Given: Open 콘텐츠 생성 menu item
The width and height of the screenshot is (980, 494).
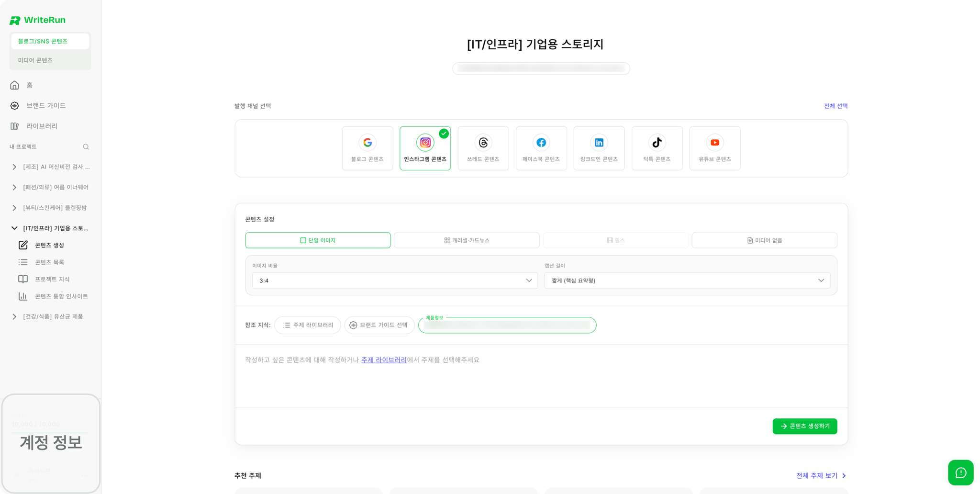Looking at the screenshot, I should click(49, 245).
